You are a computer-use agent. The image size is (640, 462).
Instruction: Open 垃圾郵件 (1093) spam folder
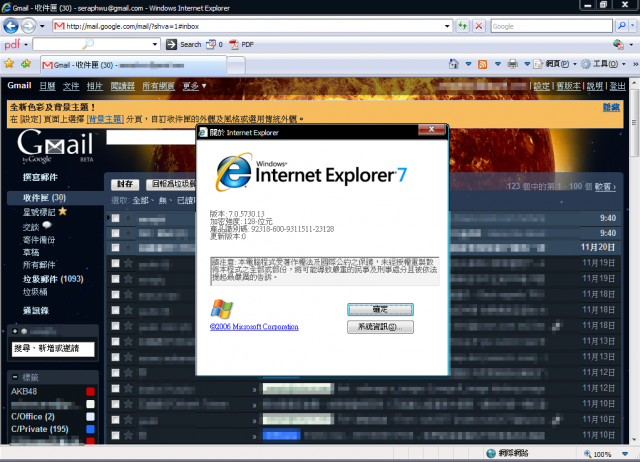point(53,279)
